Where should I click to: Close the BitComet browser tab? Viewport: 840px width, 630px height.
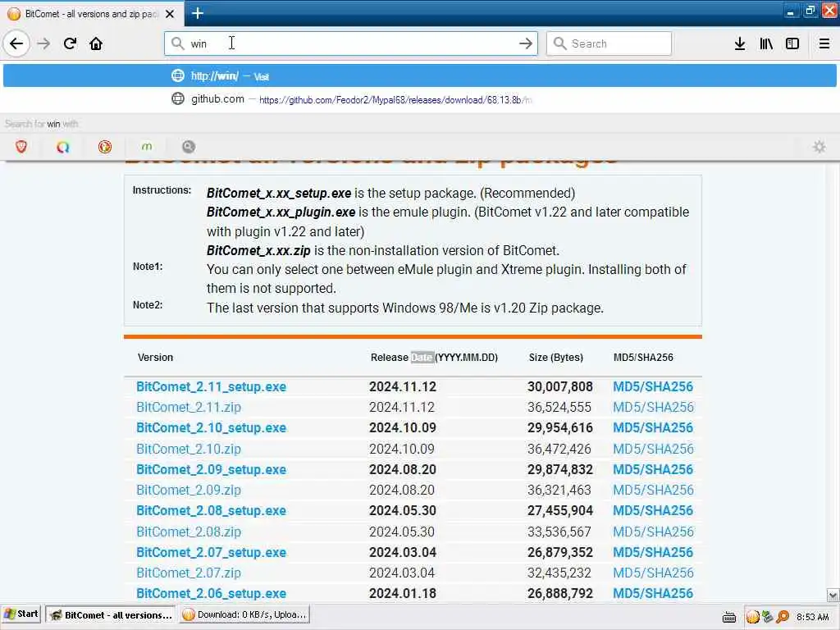pos(170,14)
